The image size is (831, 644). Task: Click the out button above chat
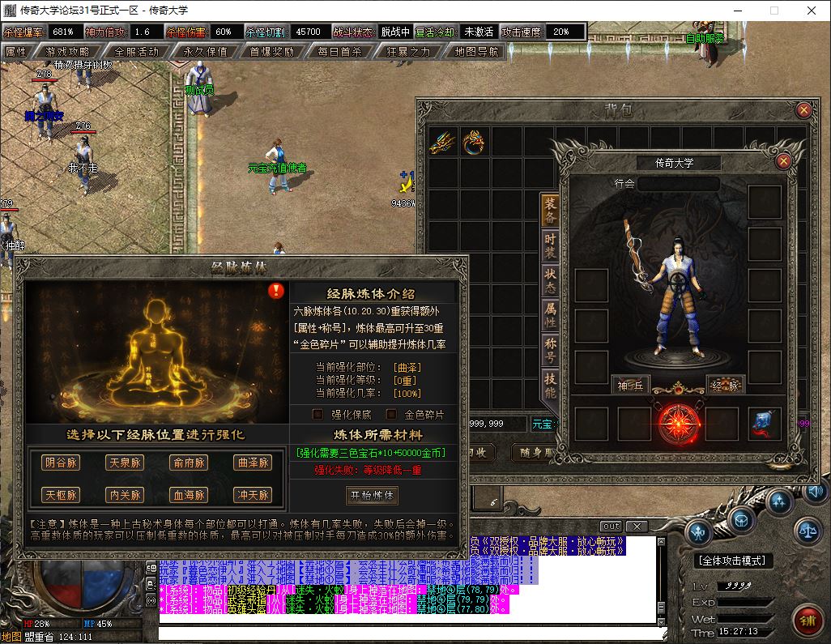pyautogui.click(x=611, y=527)
